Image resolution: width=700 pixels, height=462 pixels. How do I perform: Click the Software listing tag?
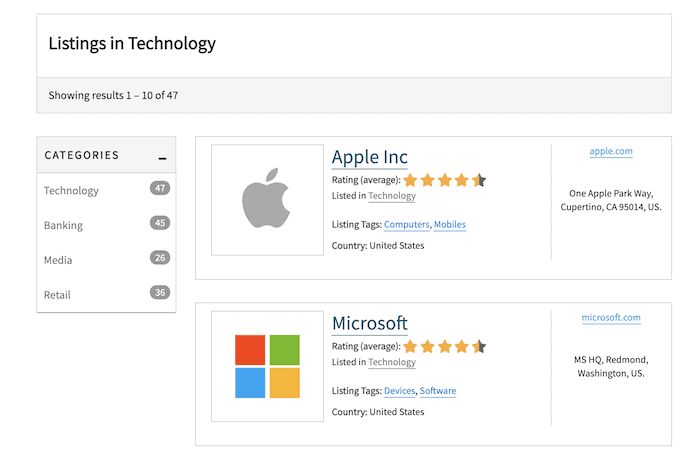click(438, 391)
